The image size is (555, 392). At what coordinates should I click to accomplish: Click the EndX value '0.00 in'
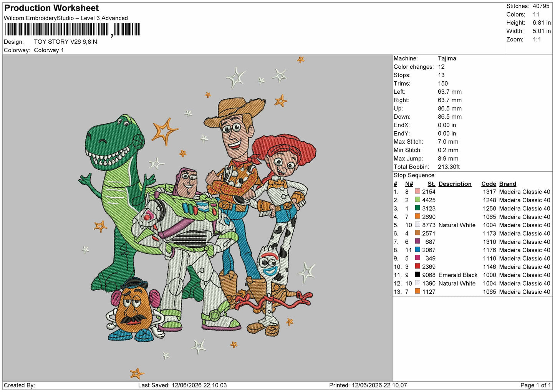click(x=447, y=125)
